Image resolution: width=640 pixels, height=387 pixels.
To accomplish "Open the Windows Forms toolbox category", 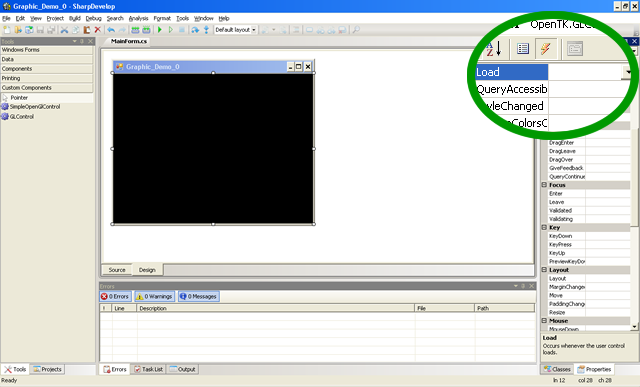I will tap(47, 50).
